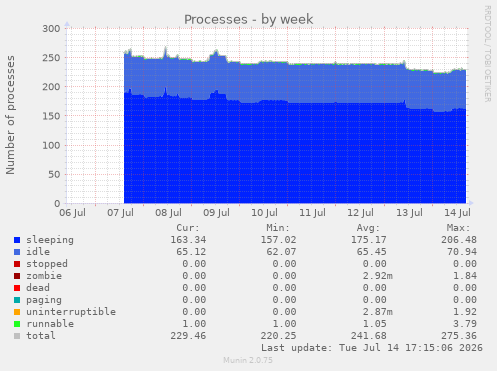Click the 'total' legend label
This screenshot has height=371, width=497.
[x=41, y=336]
